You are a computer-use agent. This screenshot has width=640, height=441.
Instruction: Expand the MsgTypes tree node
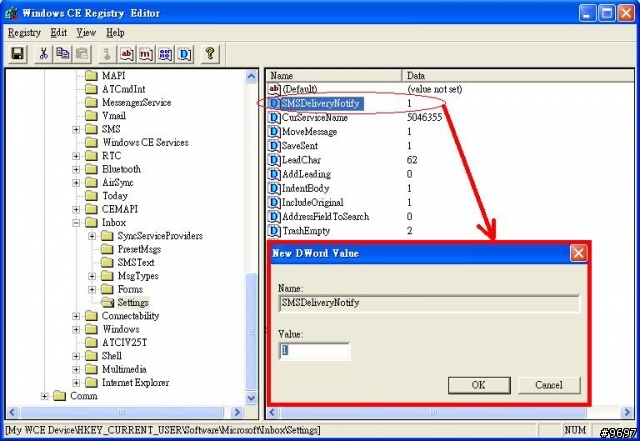coord(92,276)
